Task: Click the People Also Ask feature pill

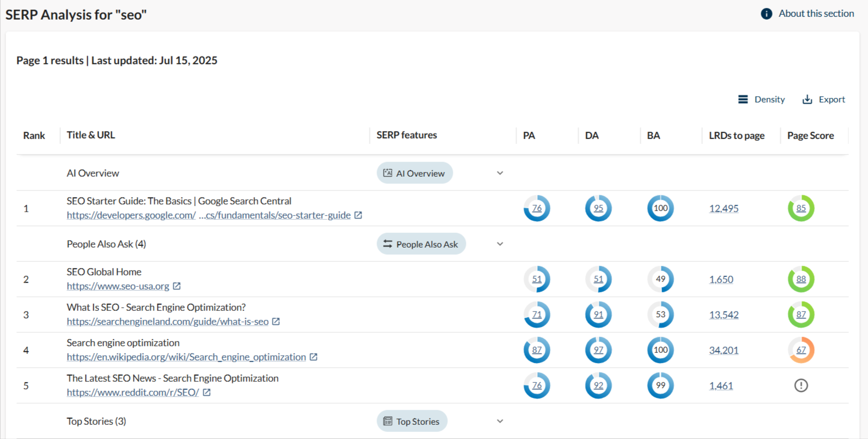Action: (x=421, y=244)
